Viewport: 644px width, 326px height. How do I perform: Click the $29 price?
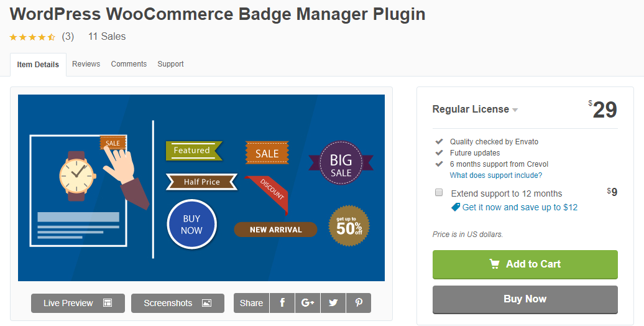point(602,109)
